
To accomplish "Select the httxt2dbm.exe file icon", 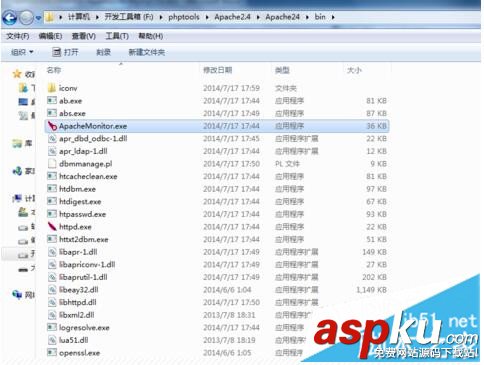I will tap(52, 239).
